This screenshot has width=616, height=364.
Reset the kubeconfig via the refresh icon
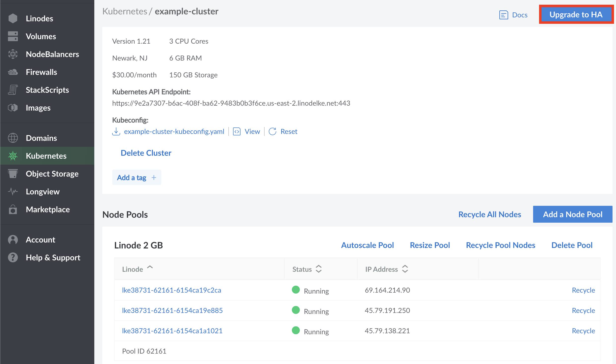point(273,131)
